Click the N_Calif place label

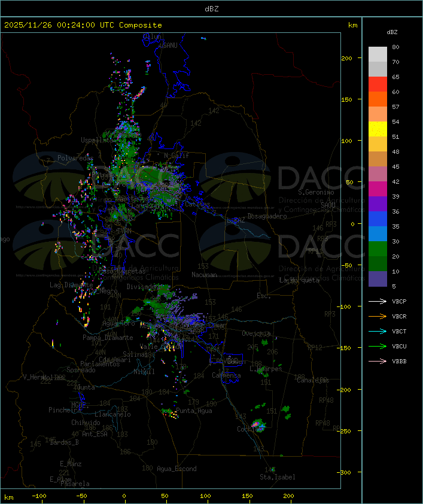tap(176, 156)
